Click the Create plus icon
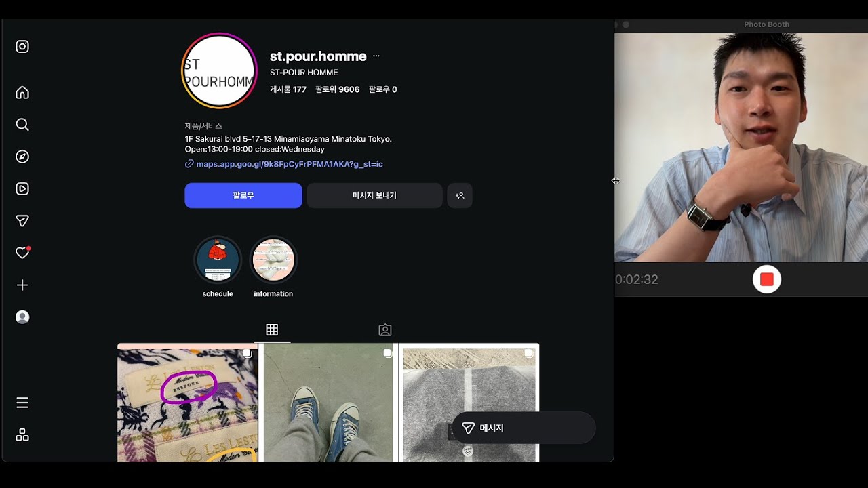The image size is (868, 488). (x=22, y=285)
